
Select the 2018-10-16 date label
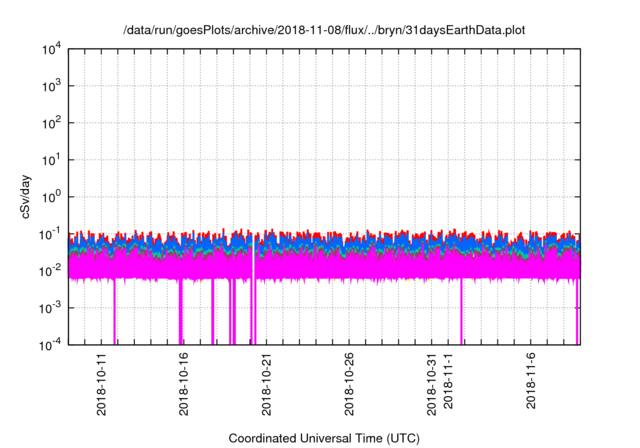[184, 384]
